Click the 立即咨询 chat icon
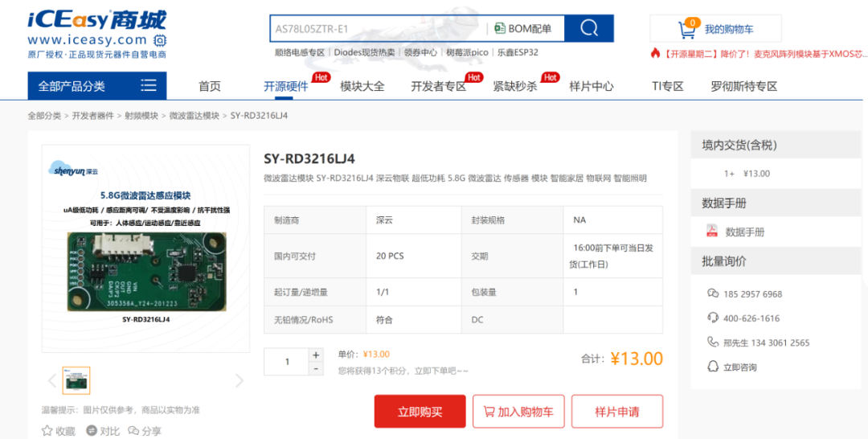Viewport: 868px width, 439px height. point(713,367)
